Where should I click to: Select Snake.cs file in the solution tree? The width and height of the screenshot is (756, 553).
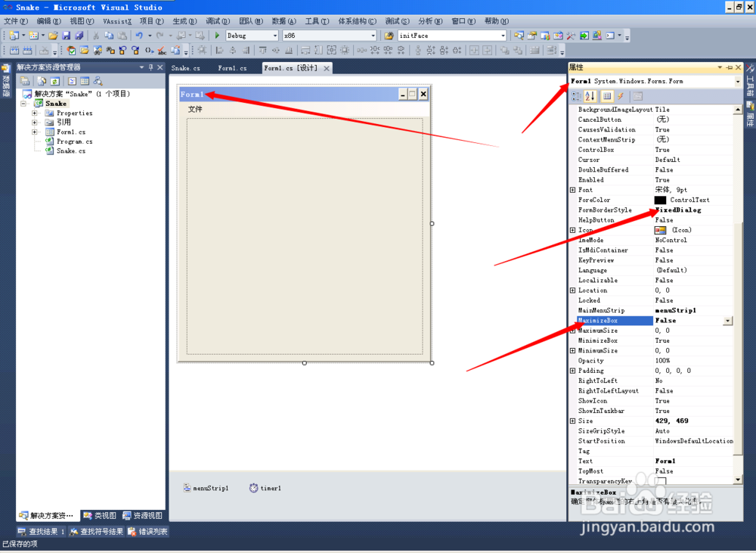(71, 151)
